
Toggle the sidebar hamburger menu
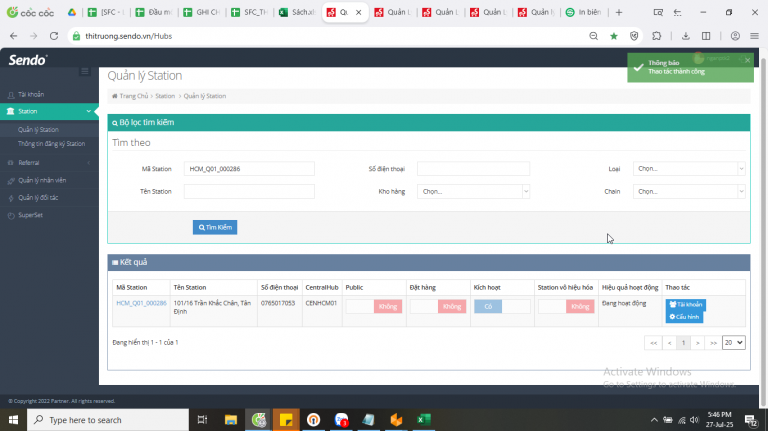[85, 72]
